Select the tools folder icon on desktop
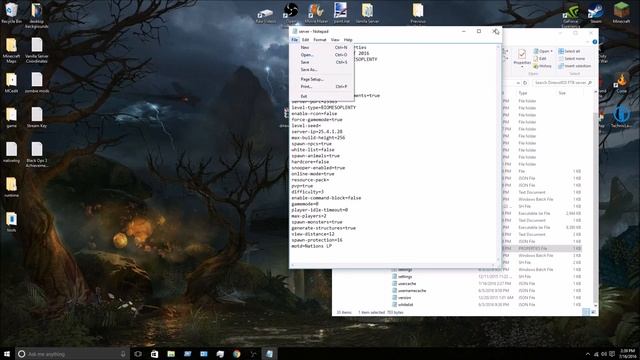Screen dimensions: 640x360 tap(11, 222)
